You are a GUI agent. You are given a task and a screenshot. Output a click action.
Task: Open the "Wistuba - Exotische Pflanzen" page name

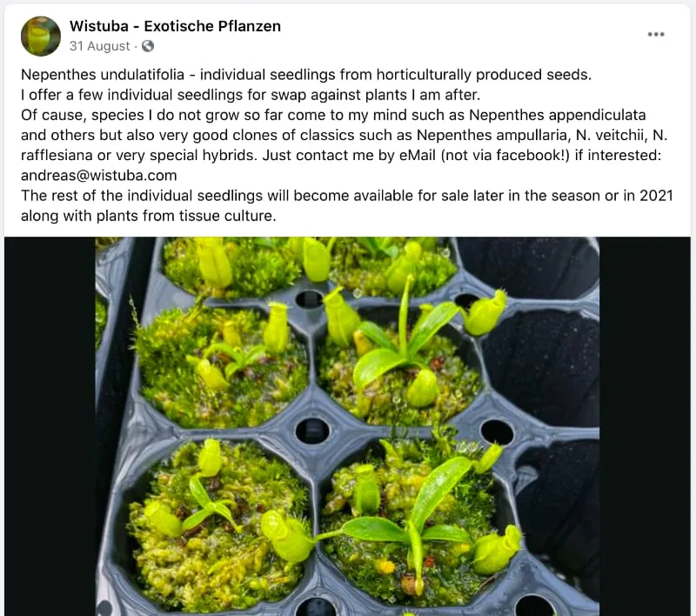[x=175, y=26]
